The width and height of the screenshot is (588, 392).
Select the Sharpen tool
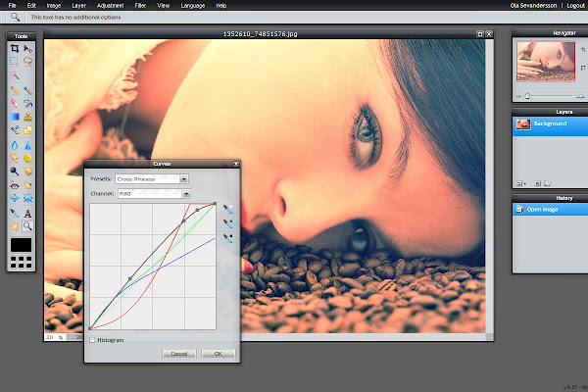(x=27, y=145)
